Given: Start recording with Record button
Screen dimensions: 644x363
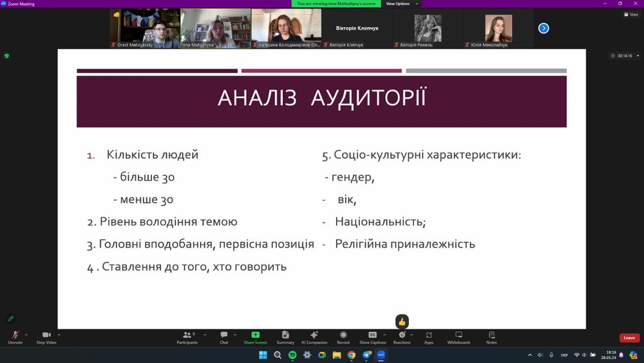Looking at the screenshot, I should pyautogui.click(x=343, y=337).
